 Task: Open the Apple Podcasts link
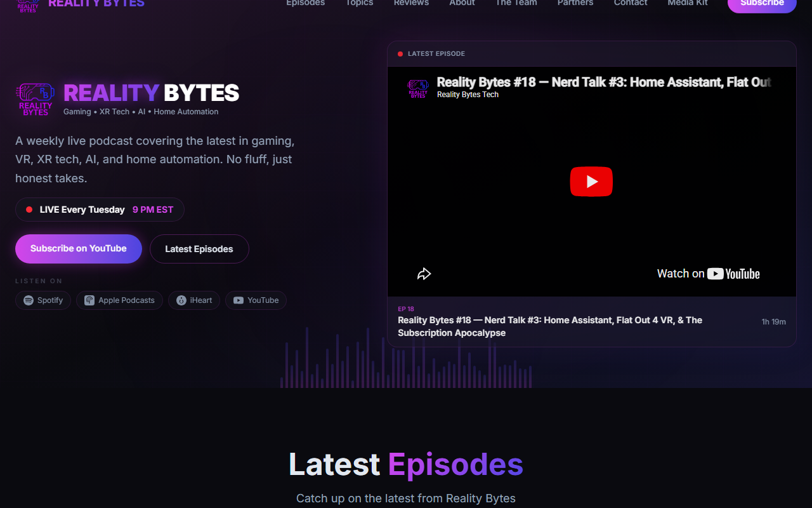[119, 300]
